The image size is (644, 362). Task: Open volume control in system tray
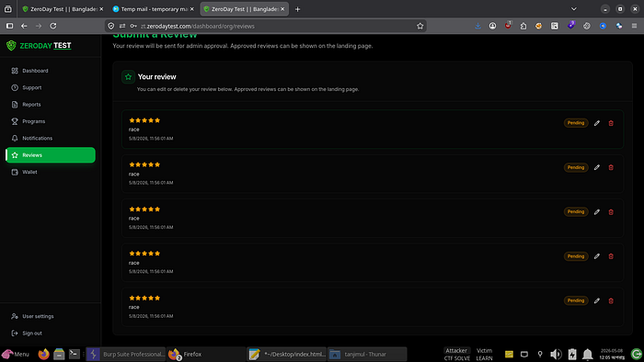[556, 355]
